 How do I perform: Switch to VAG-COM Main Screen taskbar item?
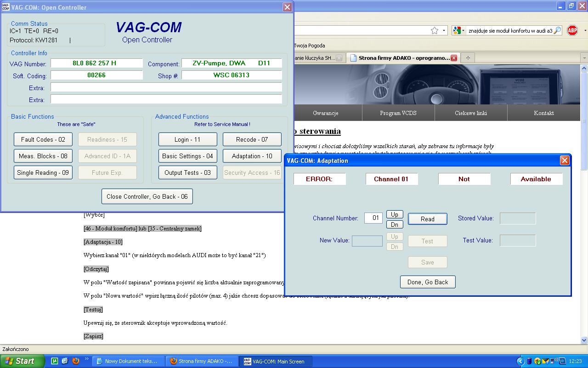coord(276,361)
